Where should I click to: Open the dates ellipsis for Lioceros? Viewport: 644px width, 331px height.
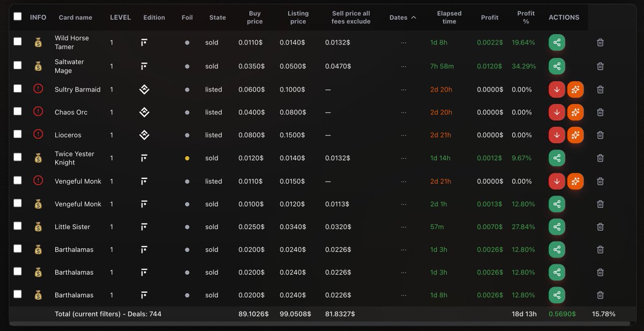pyautogui.click(x=403, y=134)
